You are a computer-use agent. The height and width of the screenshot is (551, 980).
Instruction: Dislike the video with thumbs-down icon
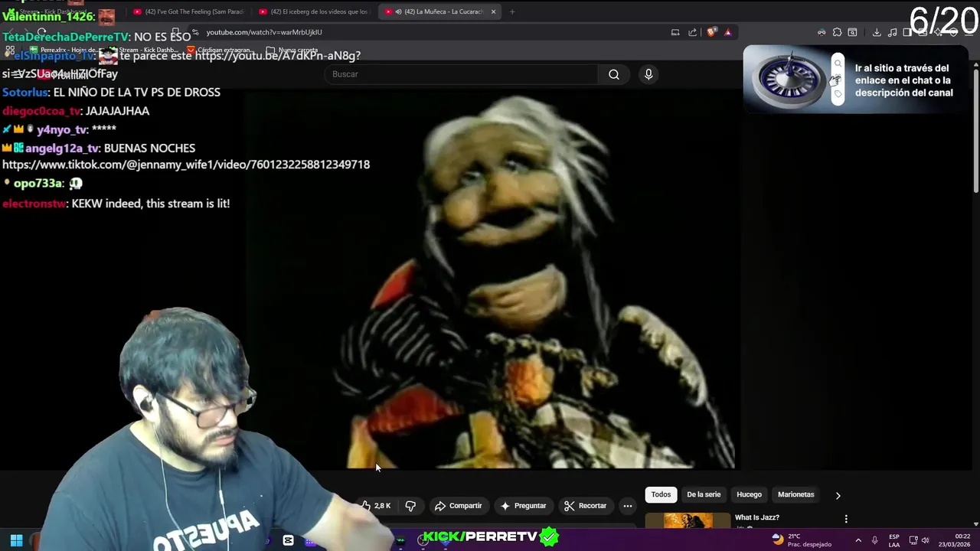pos(410,506)
